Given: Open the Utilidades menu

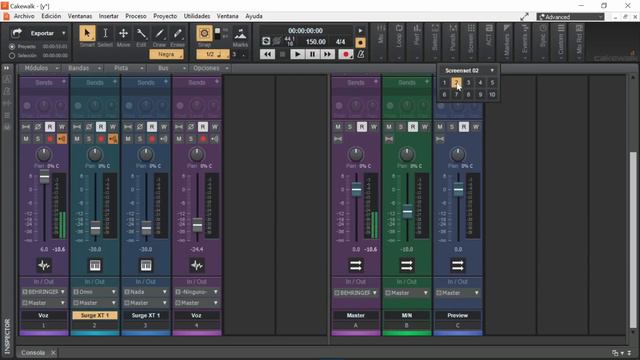Looking at the screenshot, I should (x=197, y=16).
